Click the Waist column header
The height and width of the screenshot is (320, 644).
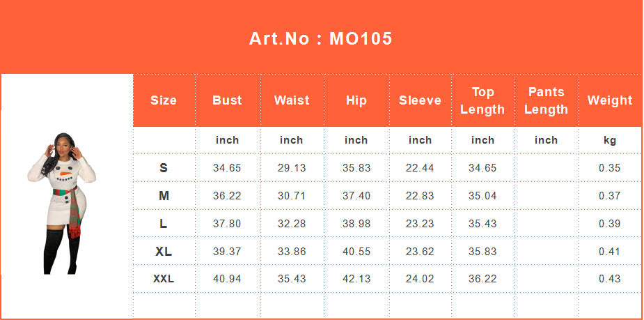click(292, 100)
